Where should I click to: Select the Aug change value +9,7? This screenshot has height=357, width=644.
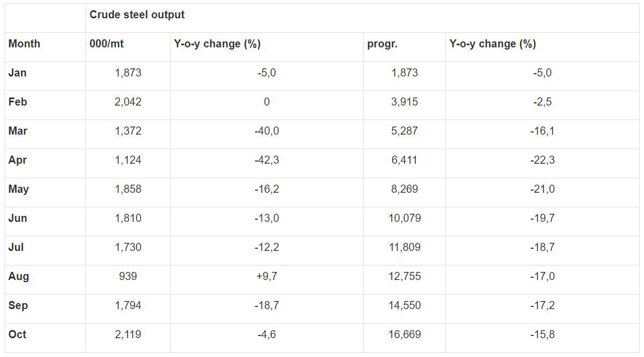click(266, 276)
